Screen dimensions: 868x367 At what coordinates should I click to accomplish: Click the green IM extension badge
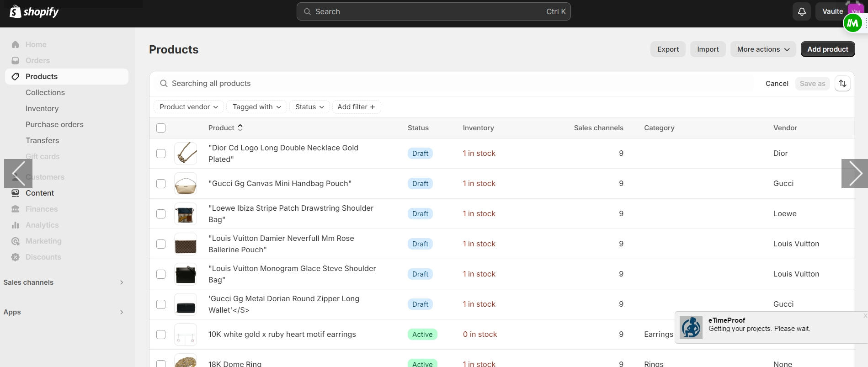[x=853, y=23]
